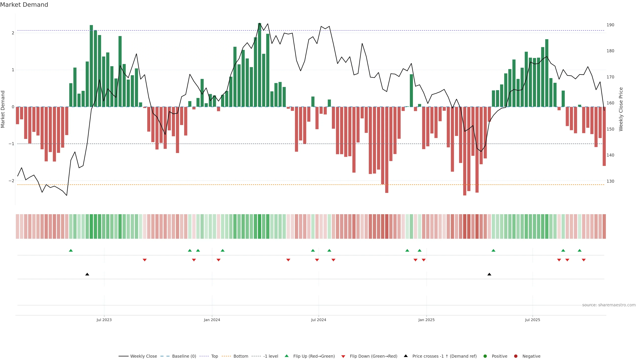
Task: Click the first green flip-up marker before Jul 2023
Action: (71, 250)
